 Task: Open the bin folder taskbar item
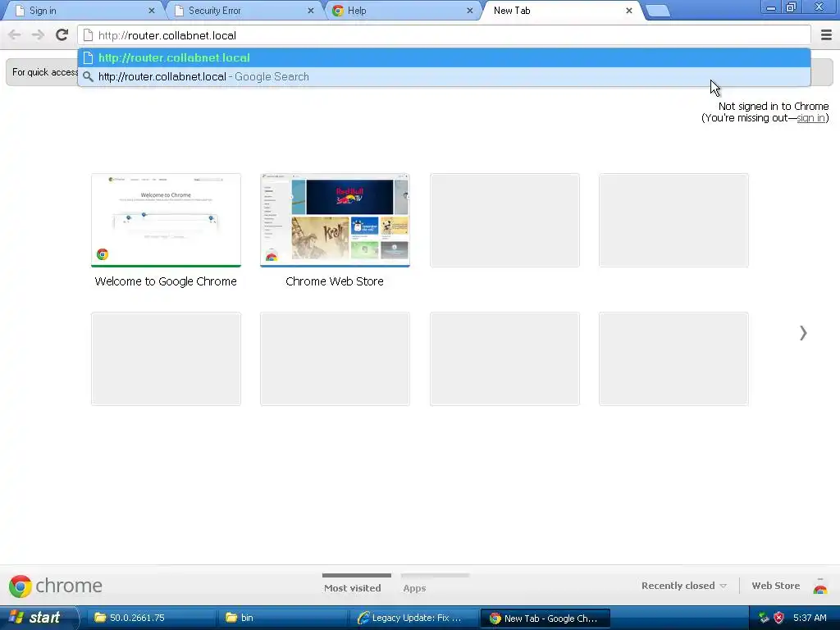click(284, 618)
